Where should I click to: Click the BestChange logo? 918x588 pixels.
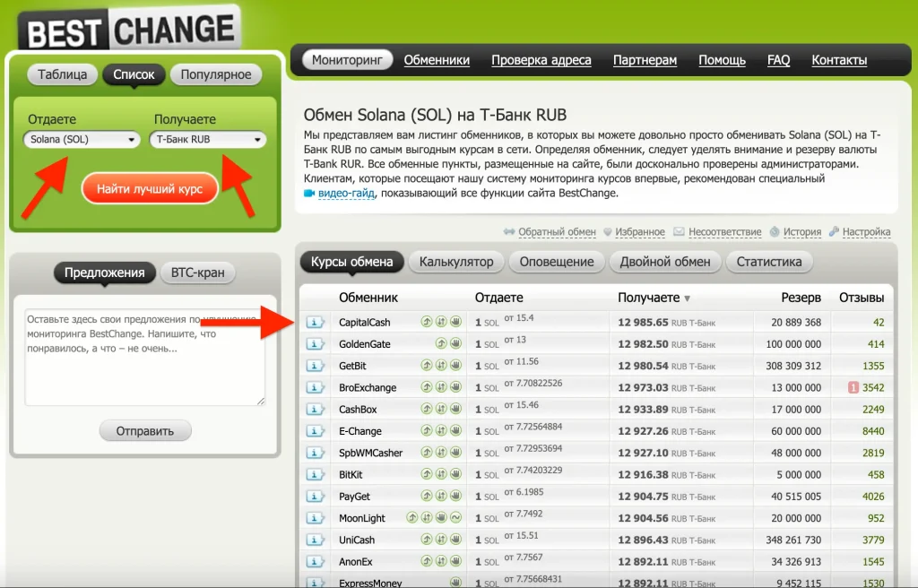coord(129,30)
